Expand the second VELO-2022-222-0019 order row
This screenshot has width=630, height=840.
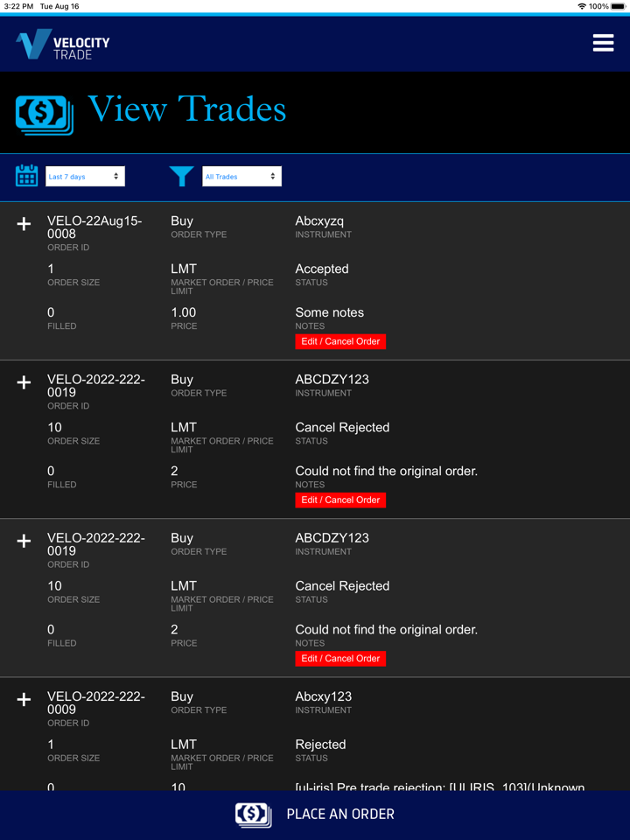tap(24, 541)
